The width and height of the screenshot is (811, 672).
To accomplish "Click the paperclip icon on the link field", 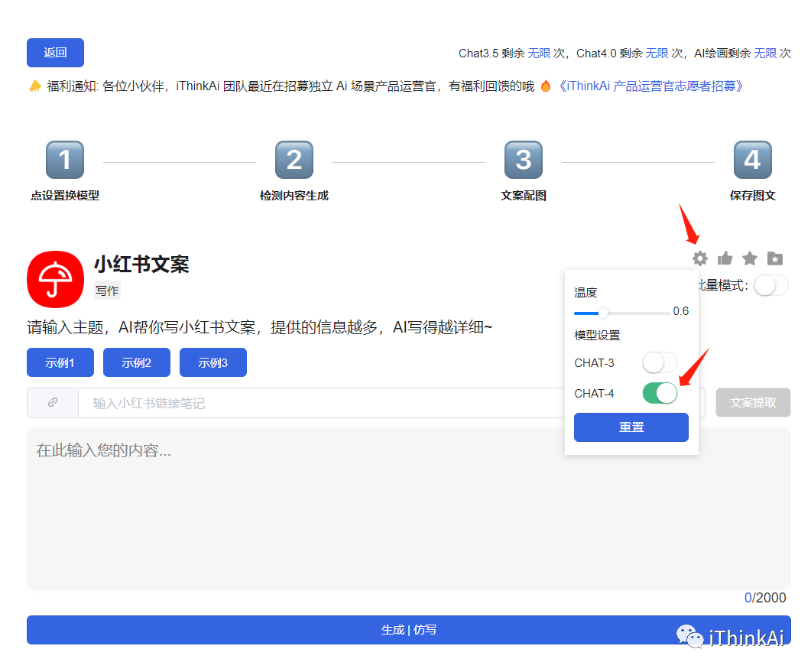I will point(53,403).
